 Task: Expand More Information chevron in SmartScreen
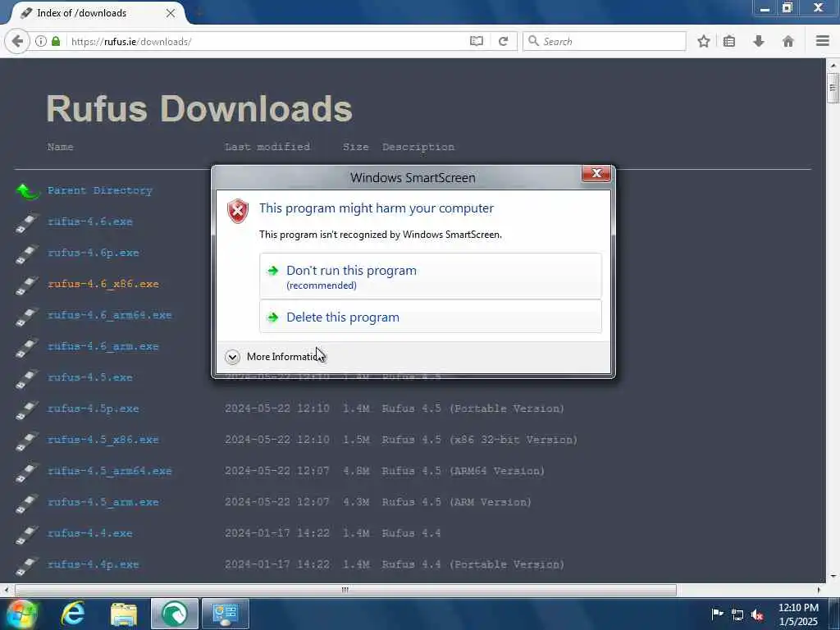tap(232, 357)
